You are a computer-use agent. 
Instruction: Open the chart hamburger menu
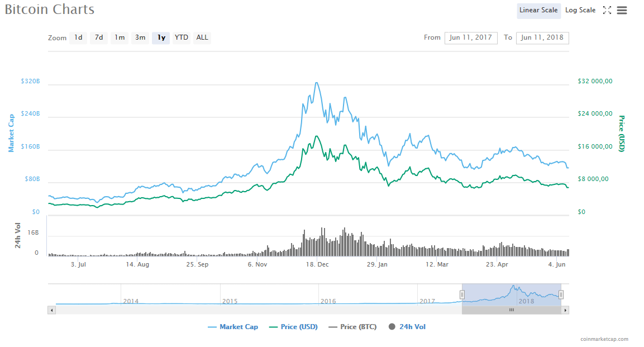(622, 10)
